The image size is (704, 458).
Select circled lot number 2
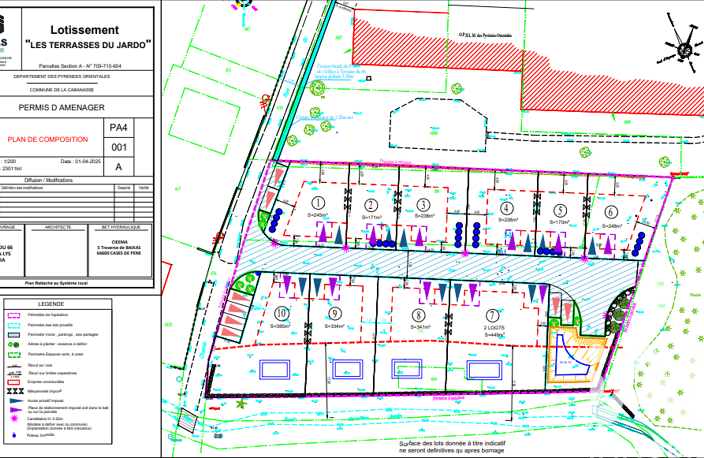click(371, 205)
